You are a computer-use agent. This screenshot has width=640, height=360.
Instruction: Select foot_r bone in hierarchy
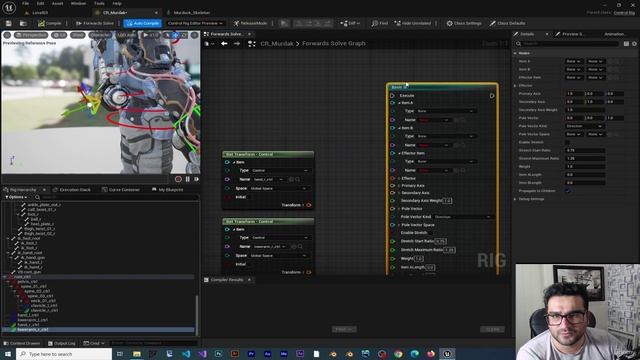coord(33,214)
